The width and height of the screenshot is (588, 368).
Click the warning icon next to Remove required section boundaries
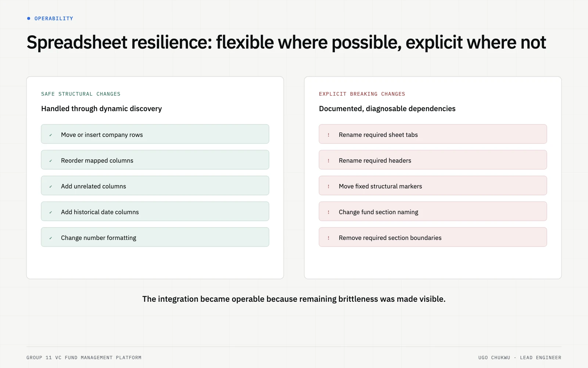pos(329,238)
